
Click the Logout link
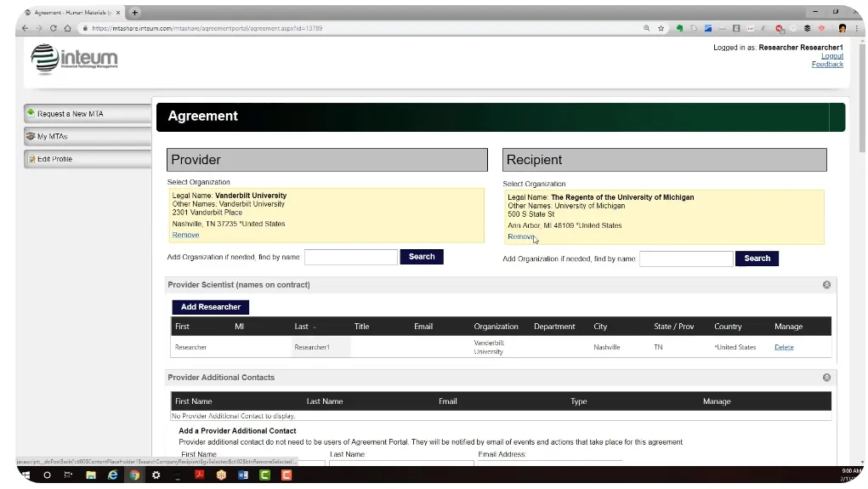point(832,56)
